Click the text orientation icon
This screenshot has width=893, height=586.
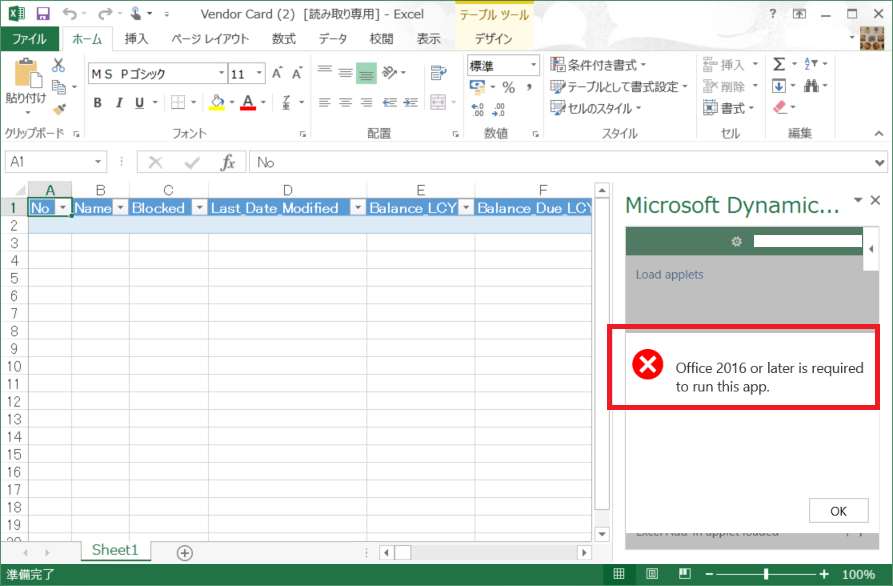tap(390, 72)
